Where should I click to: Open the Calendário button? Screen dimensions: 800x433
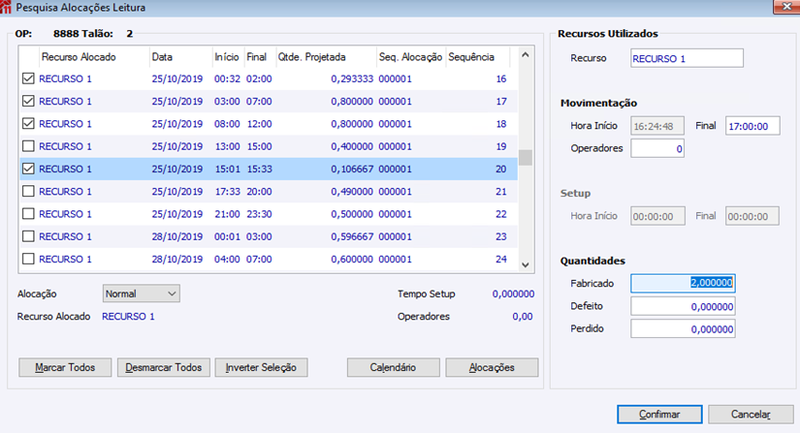click(393, 367)
